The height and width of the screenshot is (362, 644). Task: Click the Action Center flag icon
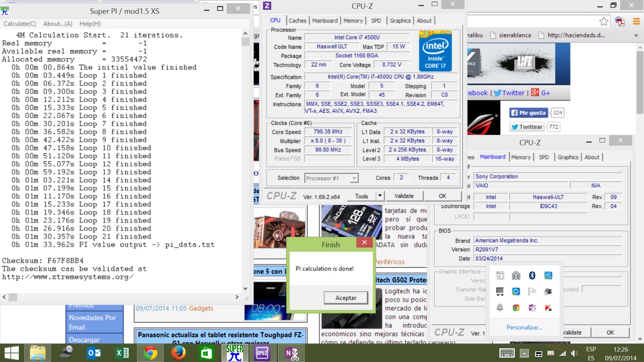[x=532, y=292]
